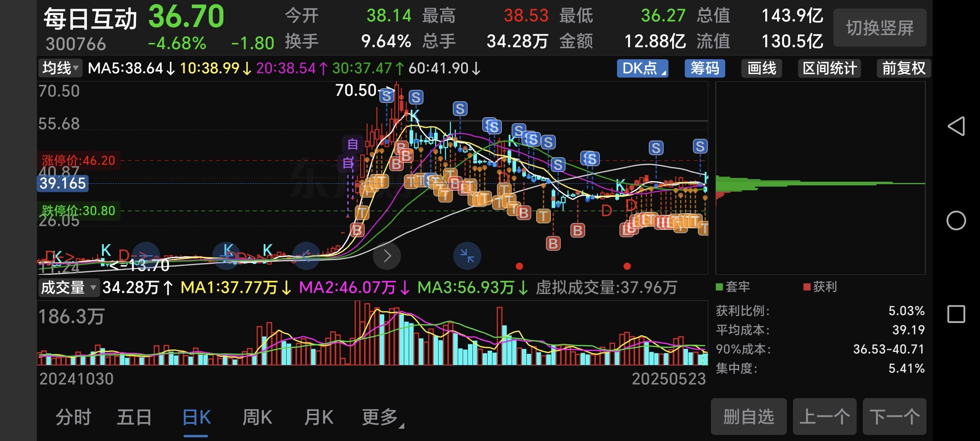Tap the 60:41.90 moving average label
The image size is (980, 441).
coord(444,68)
